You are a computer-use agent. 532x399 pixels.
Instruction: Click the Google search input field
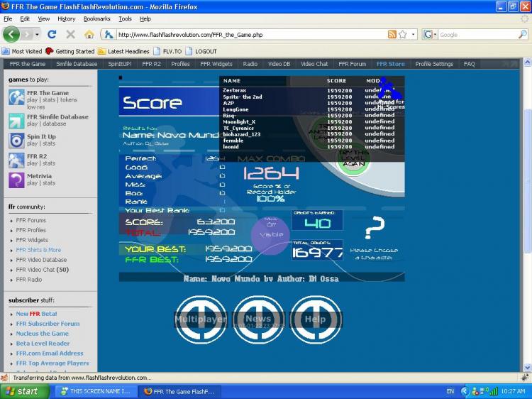click(x=478, y=34)
